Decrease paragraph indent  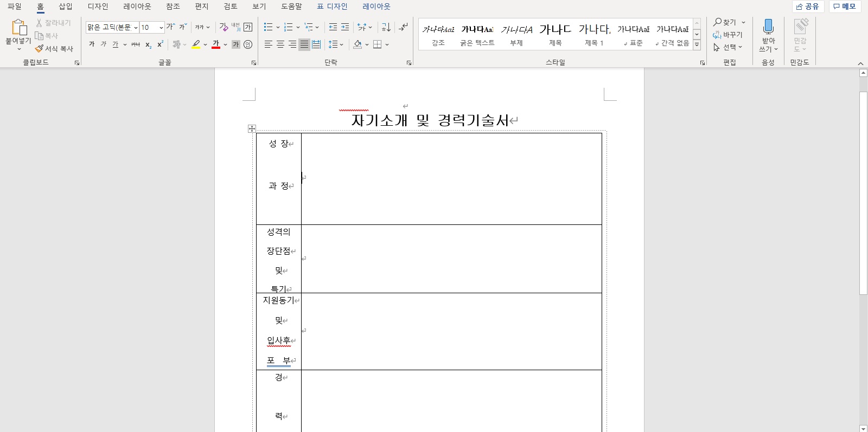(x=333, y=27)
